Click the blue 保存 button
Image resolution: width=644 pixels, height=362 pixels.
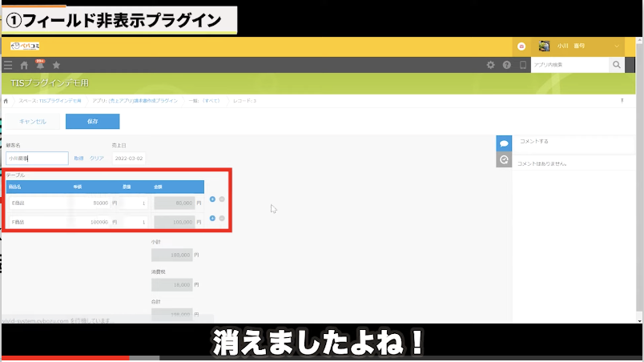[92, 122]
